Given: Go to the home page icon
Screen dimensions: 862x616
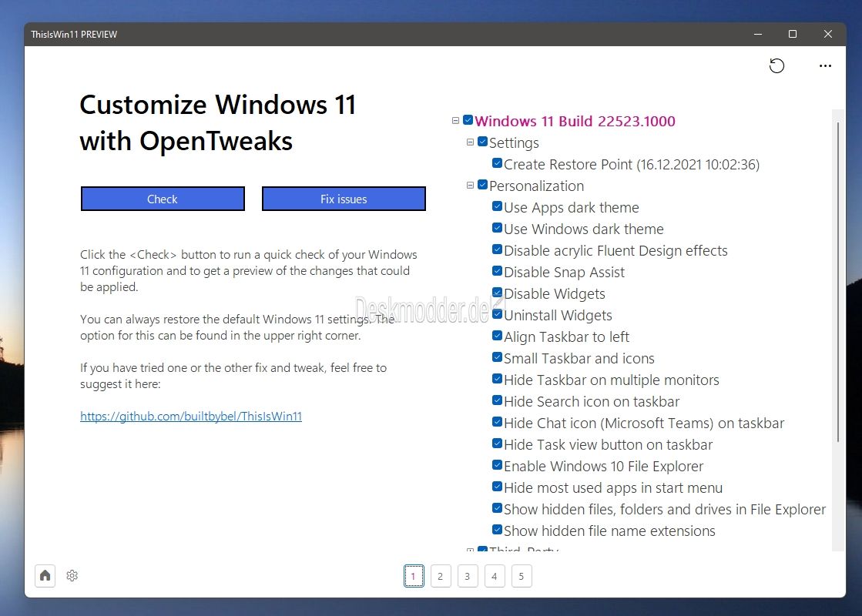Looking at the screenshot, I should click(45, 575).
